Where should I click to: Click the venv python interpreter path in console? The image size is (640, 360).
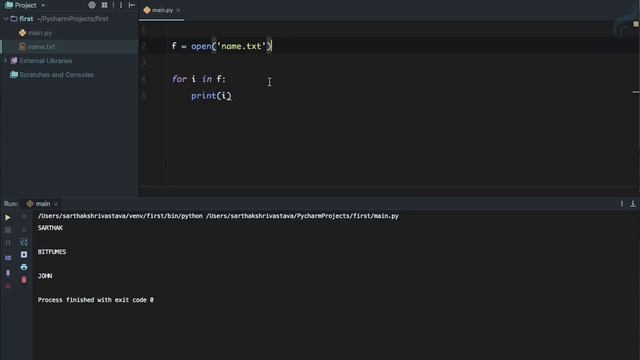pyautogui.click(x=120, y=216)
